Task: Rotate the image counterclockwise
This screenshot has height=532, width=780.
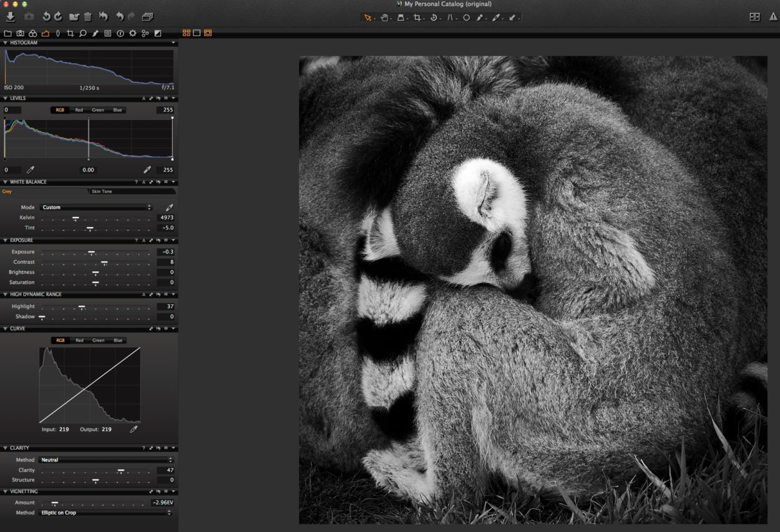Action: click(x=46, y=17)
